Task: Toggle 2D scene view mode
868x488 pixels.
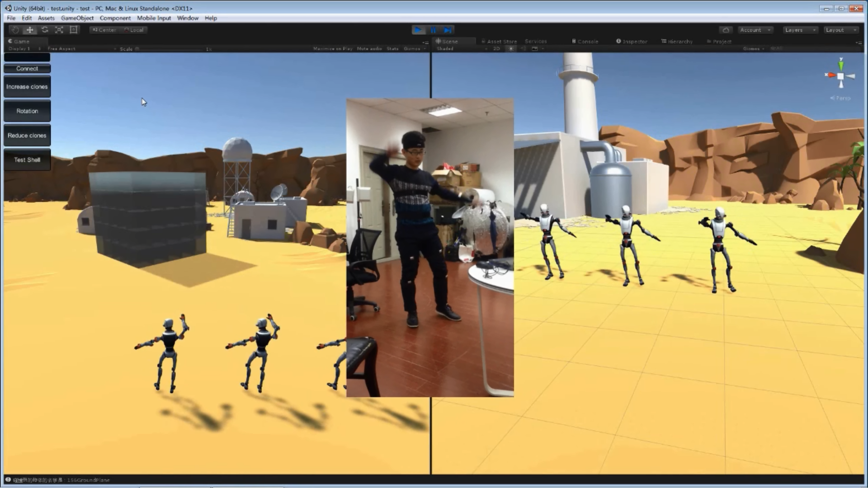Action: coord(496,49)
